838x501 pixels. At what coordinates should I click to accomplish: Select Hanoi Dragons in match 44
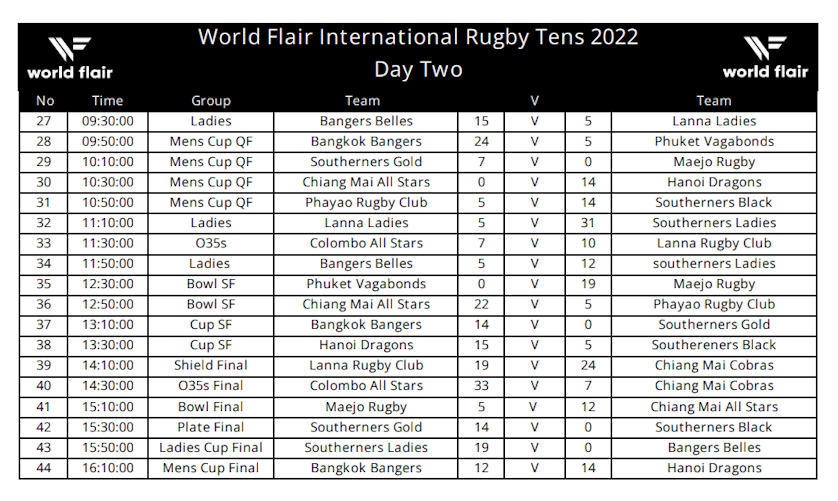[x=714, y=468]
